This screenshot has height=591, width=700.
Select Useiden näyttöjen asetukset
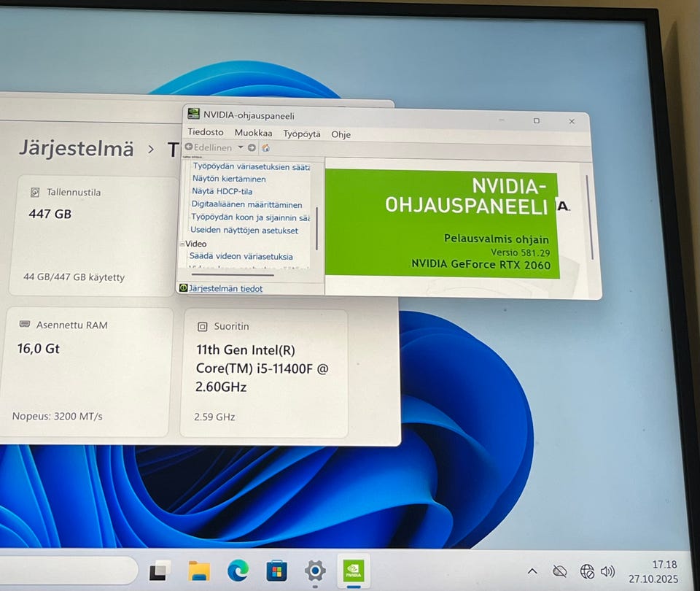[244, 231]
